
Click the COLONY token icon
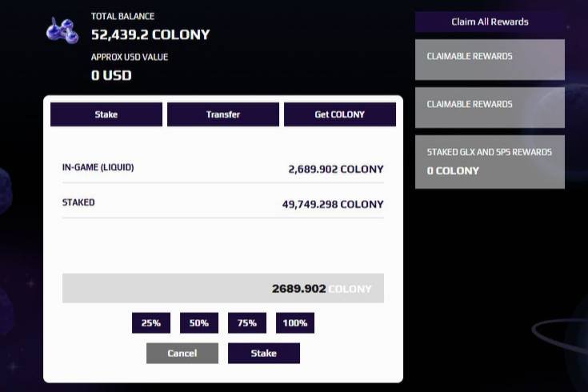62,30
